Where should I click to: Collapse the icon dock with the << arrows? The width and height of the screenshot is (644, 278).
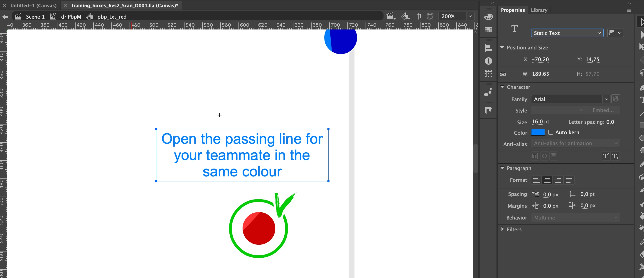492,3
